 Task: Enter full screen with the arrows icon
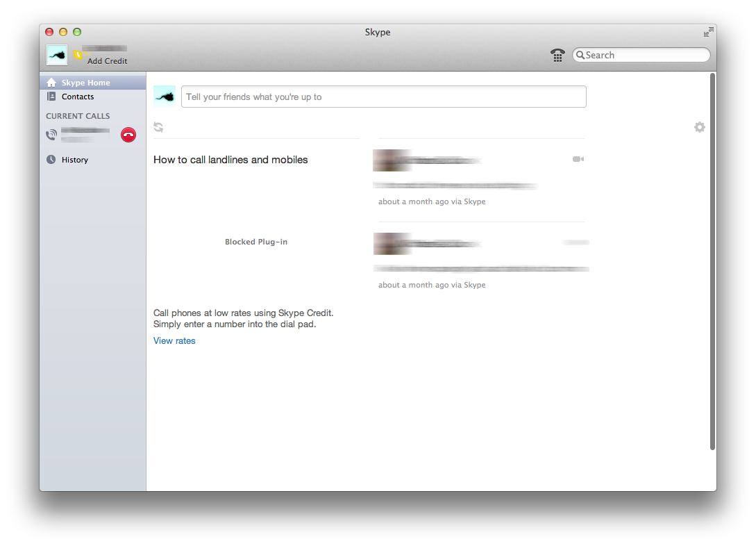708,33
